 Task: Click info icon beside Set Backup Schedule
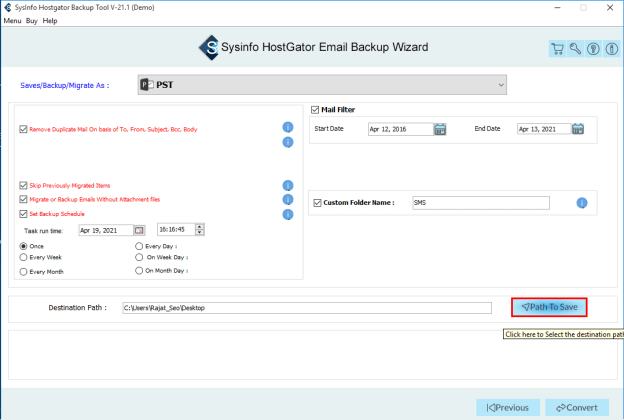pyautogui.click(x=288, y=214)
